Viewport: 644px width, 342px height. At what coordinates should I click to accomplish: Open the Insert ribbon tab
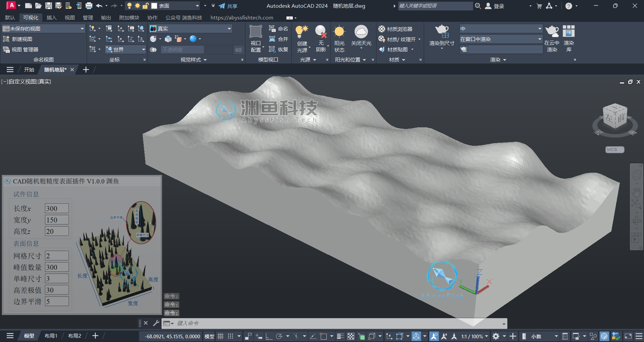click(52, 18)
